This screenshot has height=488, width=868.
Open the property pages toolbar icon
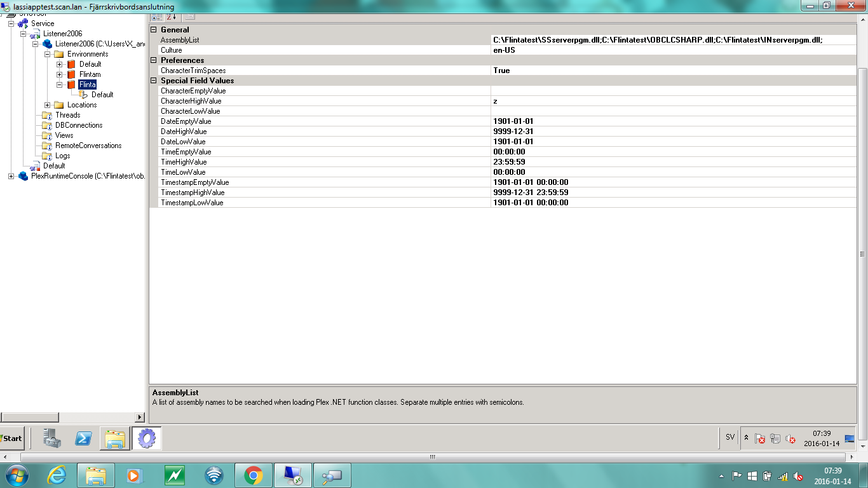(189, 17)
